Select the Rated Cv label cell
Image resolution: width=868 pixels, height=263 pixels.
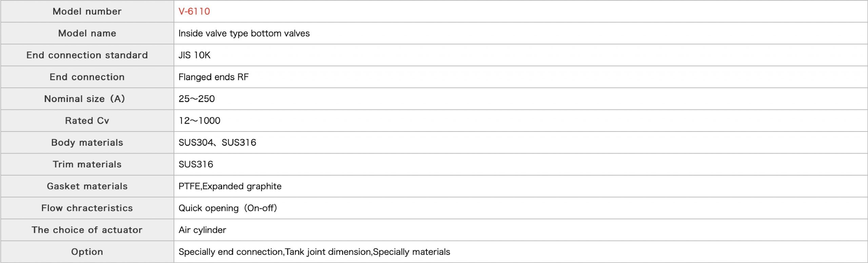tap(87, 121)
